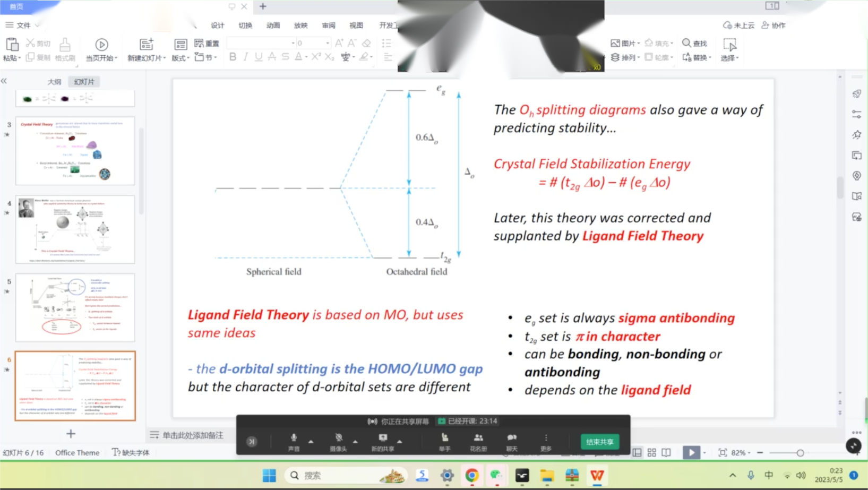868x490 pixels.
Task: Open the Chat (聊天) panel in meeting bar
Action: pyautogui.click(x=511, y=441)
